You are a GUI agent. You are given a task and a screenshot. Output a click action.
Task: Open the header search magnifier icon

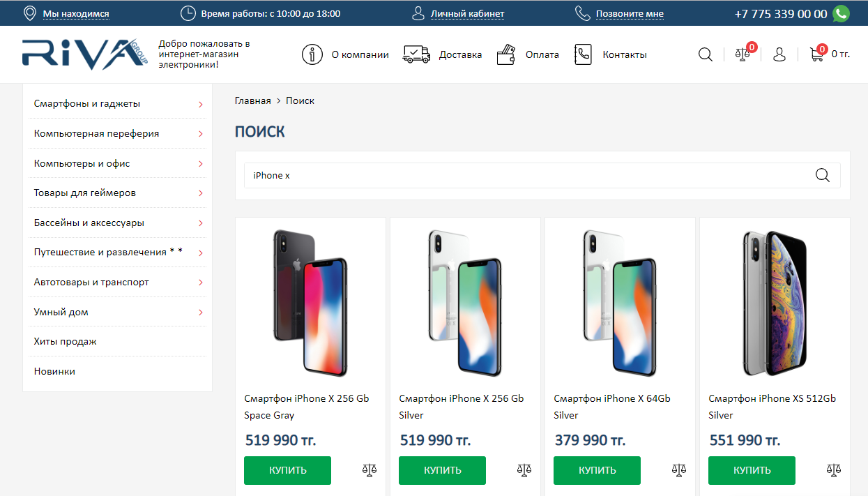point(706,54)
